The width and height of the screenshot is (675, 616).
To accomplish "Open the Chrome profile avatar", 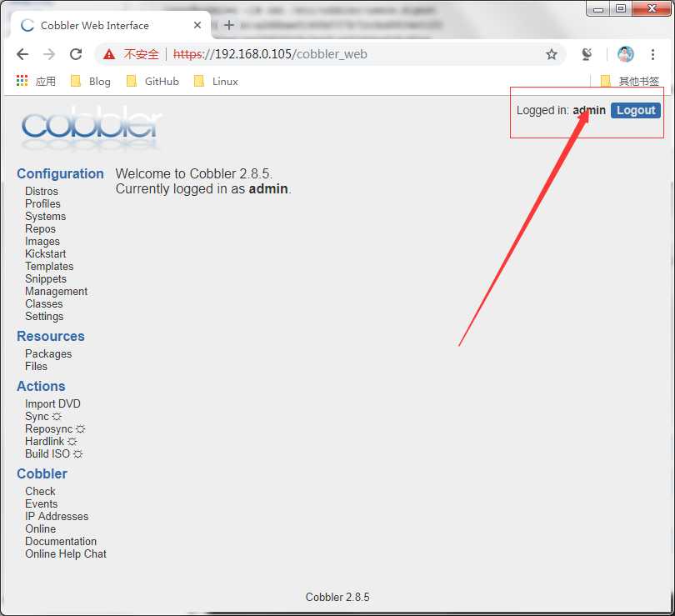I will click(625, 54).
